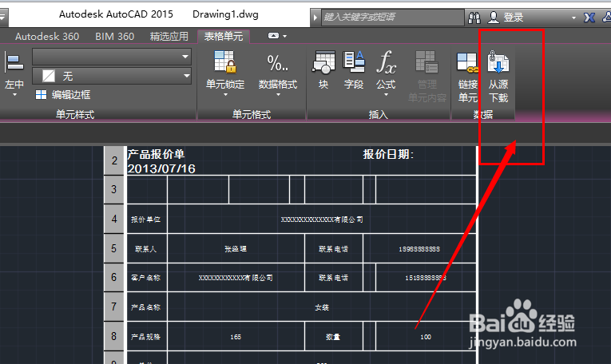Screen dimensions: 611x364
Task: Click the 报价单位 cell
Action: point(145,220)
